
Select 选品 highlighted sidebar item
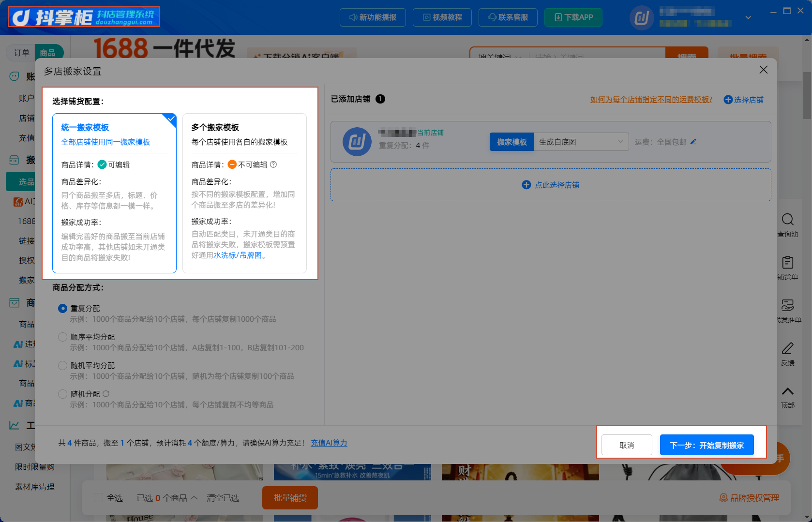pos(20,181)
